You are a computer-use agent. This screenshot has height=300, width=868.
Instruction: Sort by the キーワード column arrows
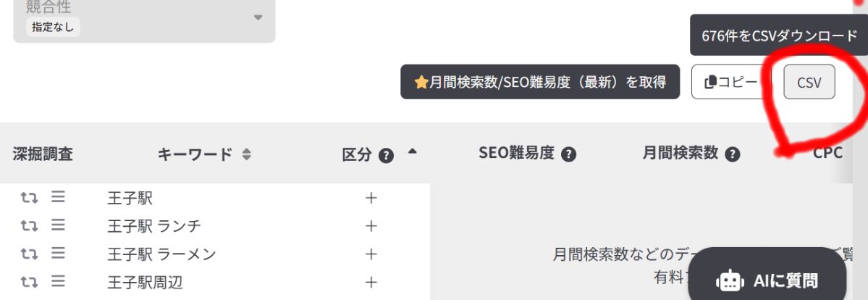tap(247, 154)
